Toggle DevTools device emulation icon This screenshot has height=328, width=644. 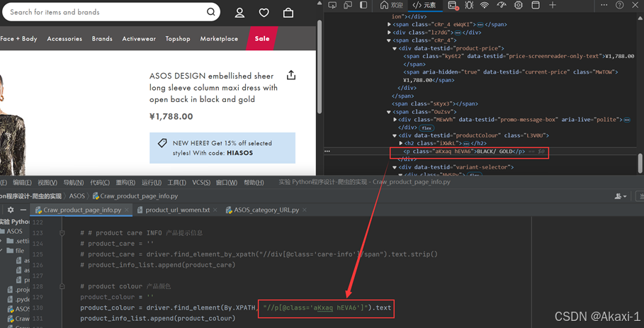[348, 4]
